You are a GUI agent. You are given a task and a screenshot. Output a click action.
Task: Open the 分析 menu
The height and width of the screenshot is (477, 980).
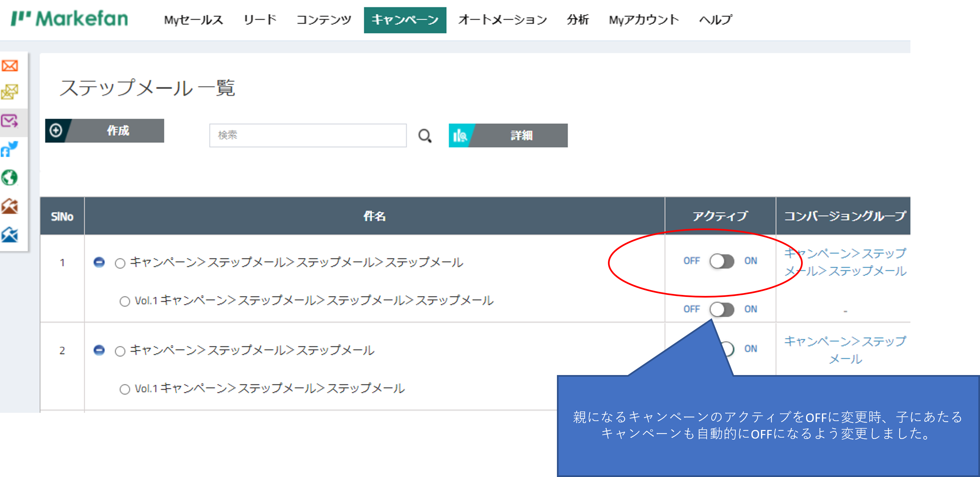pyautogui.click(x=577, y=20)
